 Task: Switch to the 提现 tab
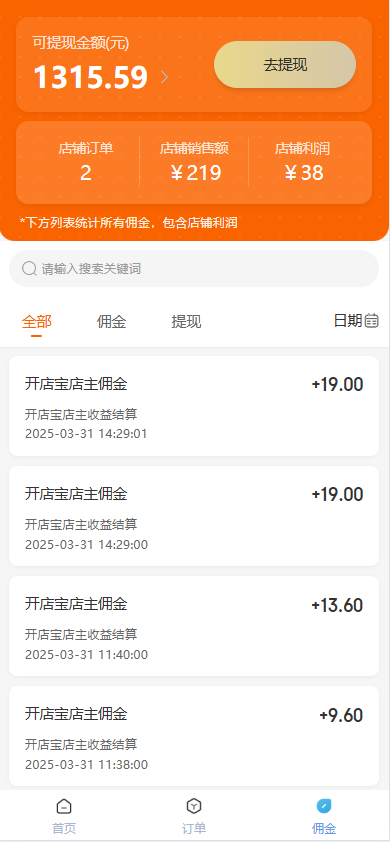click(186, 322)
